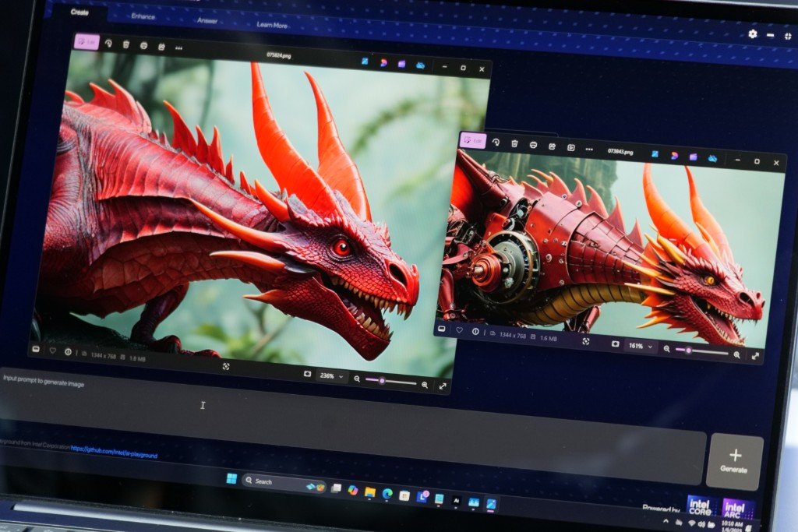
Task: Open three-dot menu in 073843.png window
Action: tap(589, 149)
